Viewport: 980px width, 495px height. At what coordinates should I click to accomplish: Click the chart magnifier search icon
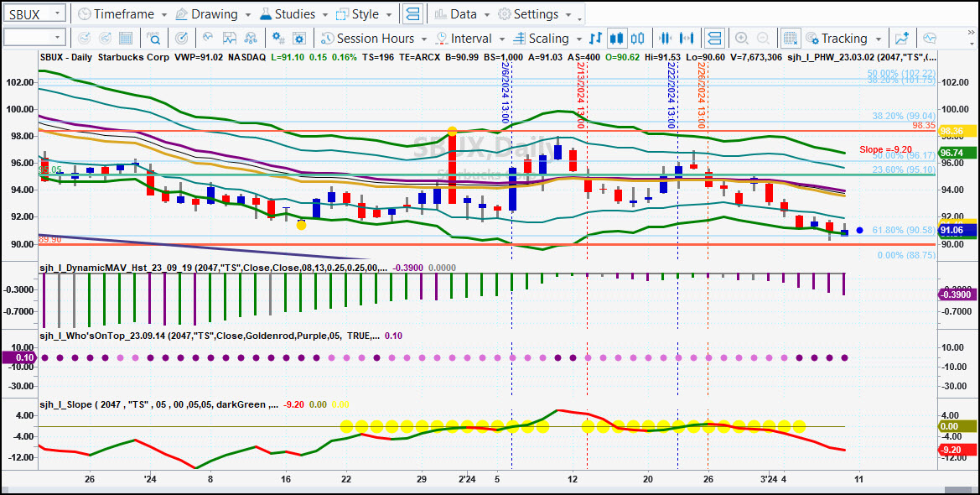pos(153,38)
